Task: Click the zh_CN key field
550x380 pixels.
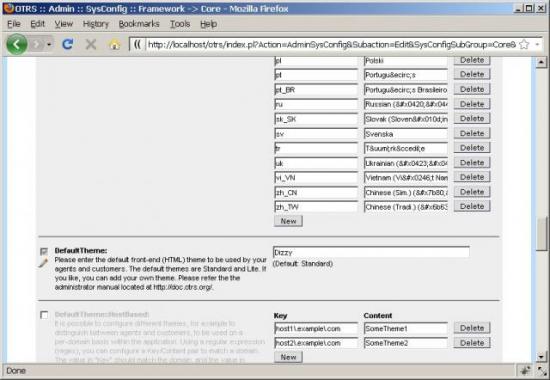Action: point(316,192)
